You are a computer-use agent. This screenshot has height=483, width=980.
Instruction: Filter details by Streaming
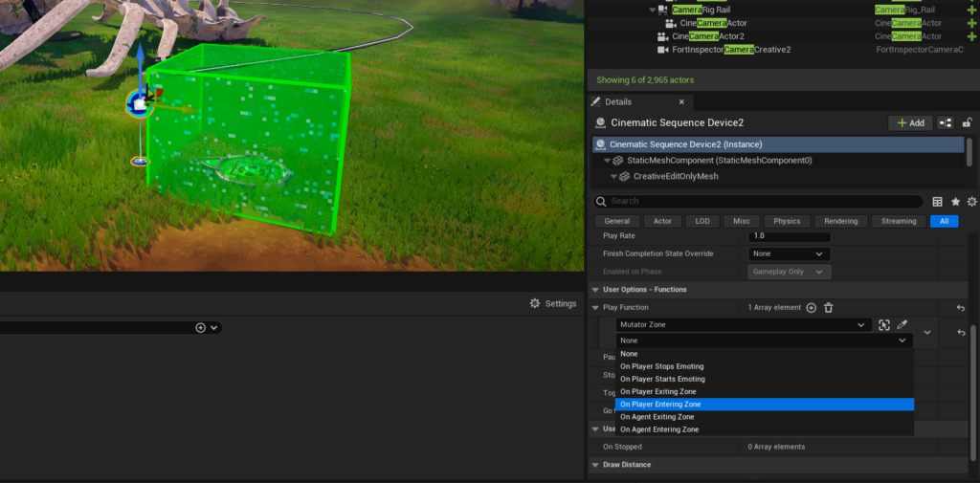click(899, 221)
